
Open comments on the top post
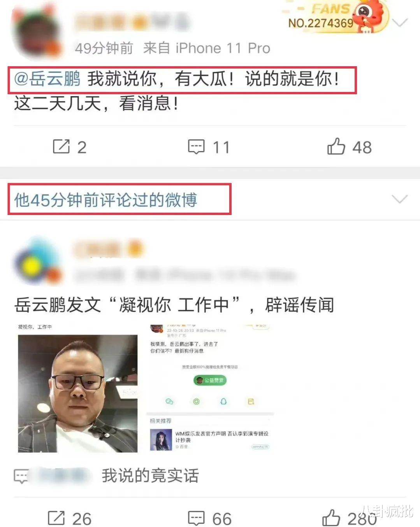click(x=196, y=147)
